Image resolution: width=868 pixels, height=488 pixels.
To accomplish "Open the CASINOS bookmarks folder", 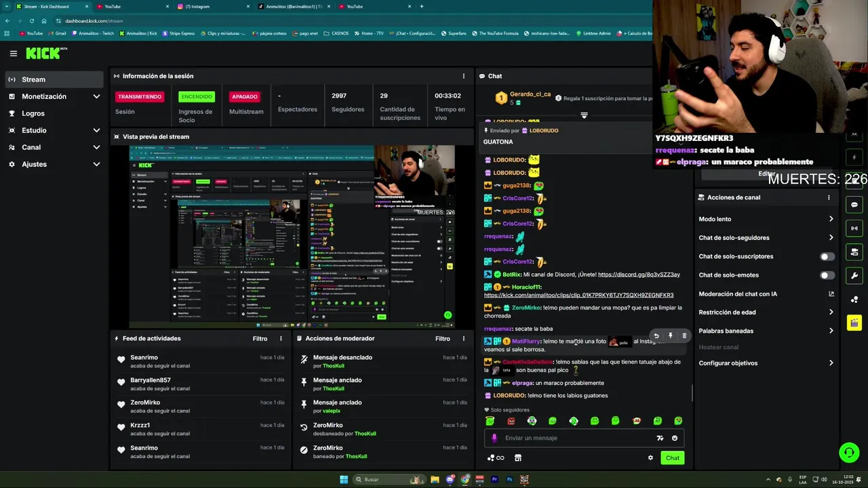I will 336,33.
